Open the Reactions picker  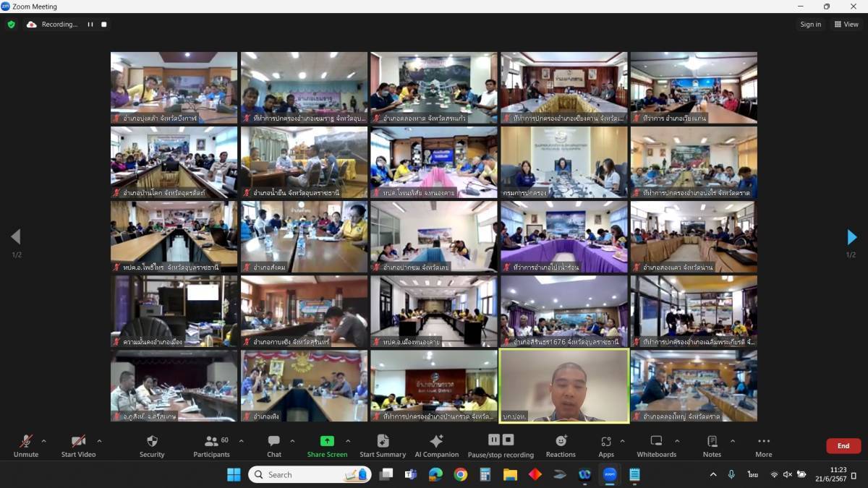(x=561, y=445)
